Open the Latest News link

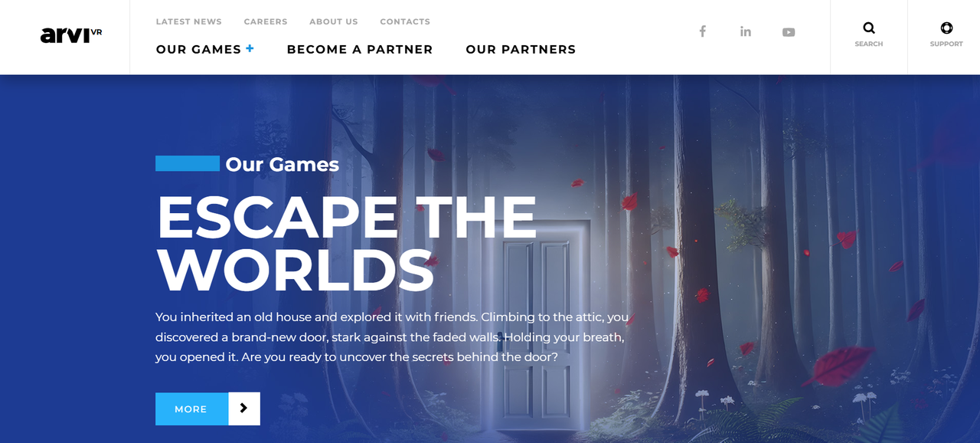189,21
